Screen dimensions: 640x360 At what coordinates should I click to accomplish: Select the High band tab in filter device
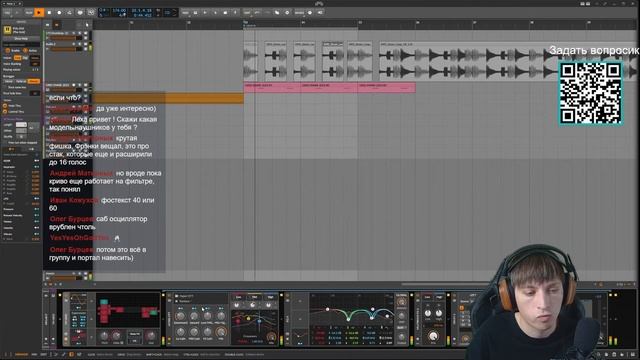tap(270, 297)
